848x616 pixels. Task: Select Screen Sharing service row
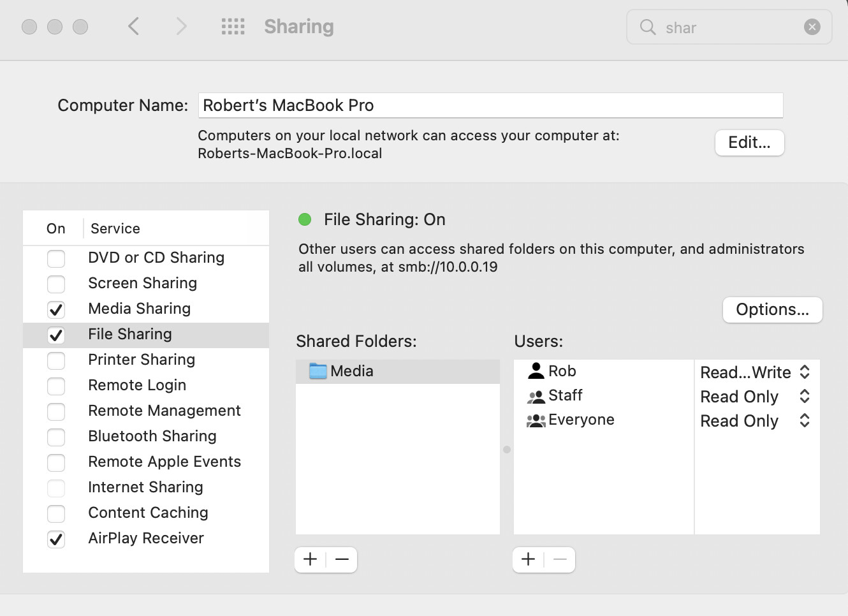146,283
